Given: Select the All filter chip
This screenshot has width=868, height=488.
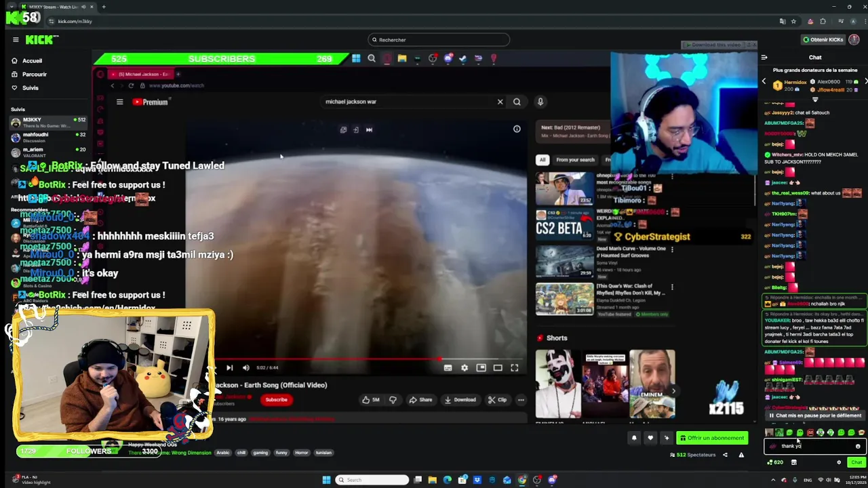Looking at the screenshot, I should coord(542,160).
